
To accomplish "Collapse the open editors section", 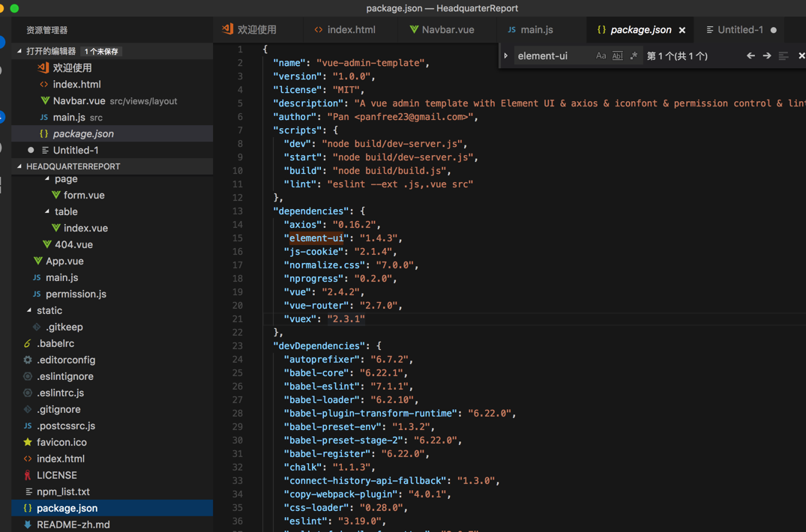I will (19, 52).
